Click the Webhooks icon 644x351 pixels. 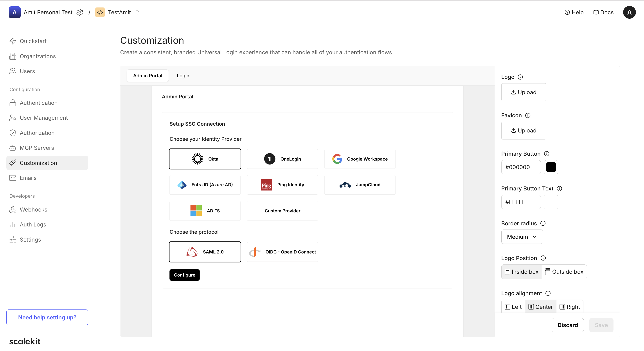click(x=13, y=209)
